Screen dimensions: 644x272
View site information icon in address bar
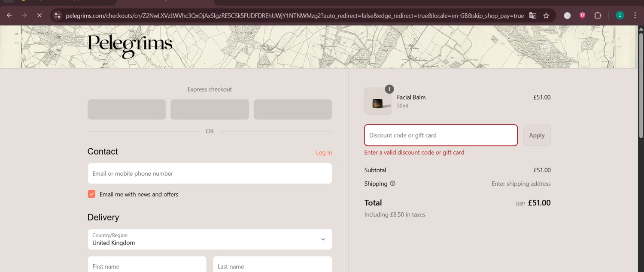pos(58,15)
